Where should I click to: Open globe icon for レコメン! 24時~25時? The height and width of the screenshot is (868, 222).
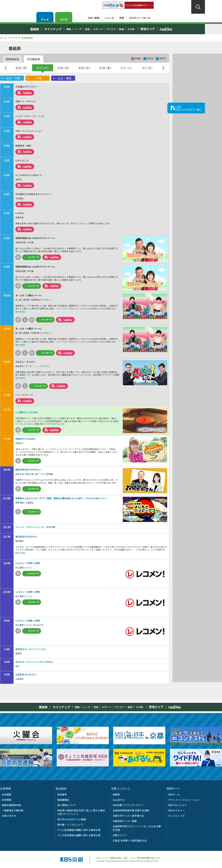pyautogui.click(x=18, y=631)
